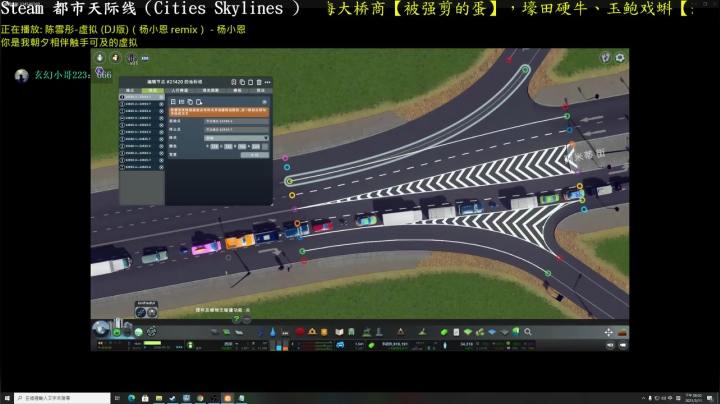Switch to the fillers tab after 人行横道

[210, 90]
